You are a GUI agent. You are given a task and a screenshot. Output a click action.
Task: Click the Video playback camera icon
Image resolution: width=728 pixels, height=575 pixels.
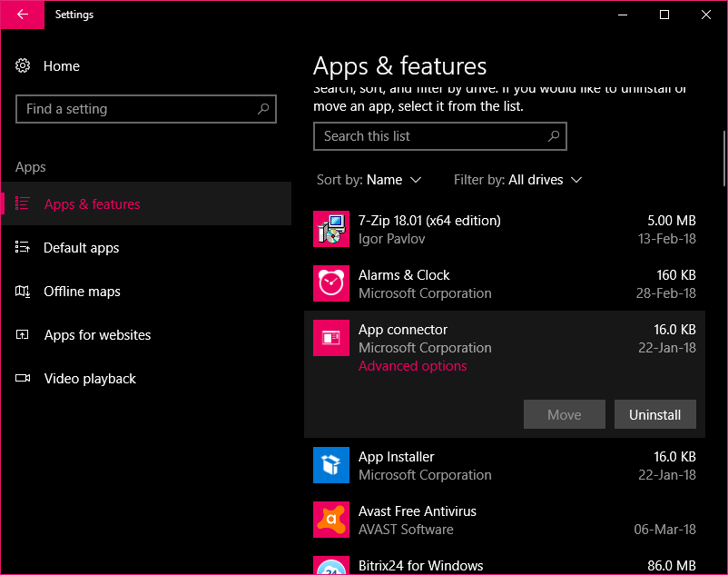coord(23,378)
